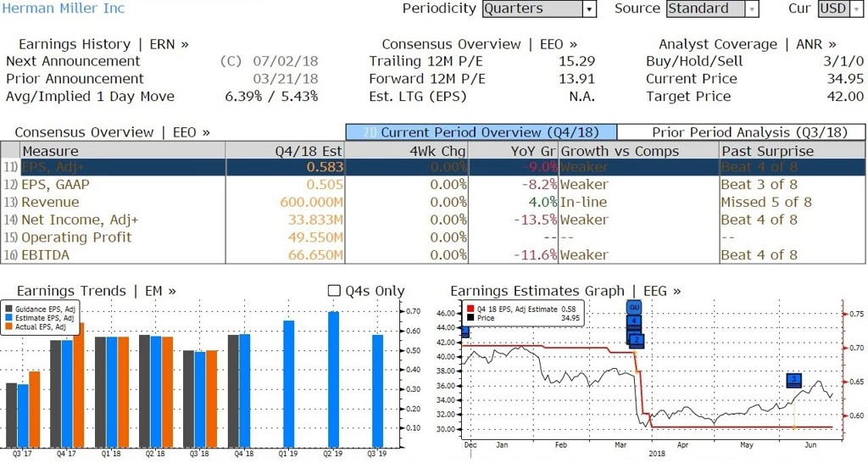Viewport: 868px width, 463px height.
Task: Click the 0.583 EPS estimate value
Action: pos(325,167)
